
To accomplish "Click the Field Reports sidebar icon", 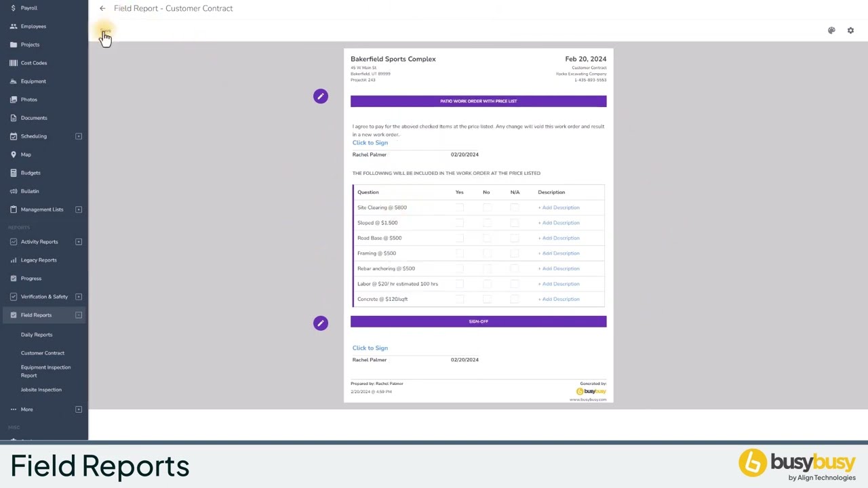I will click(x=13, y=315).
